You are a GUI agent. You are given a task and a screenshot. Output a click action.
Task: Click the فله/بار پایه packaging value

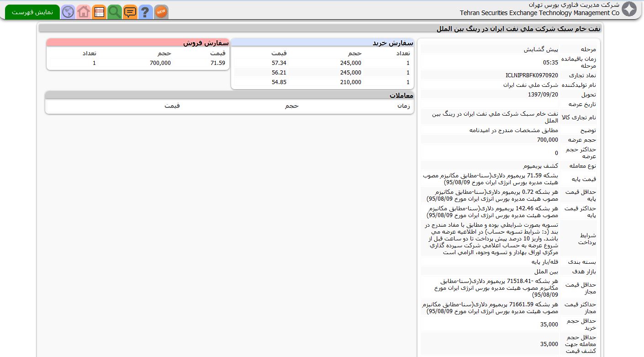[545, 262]
